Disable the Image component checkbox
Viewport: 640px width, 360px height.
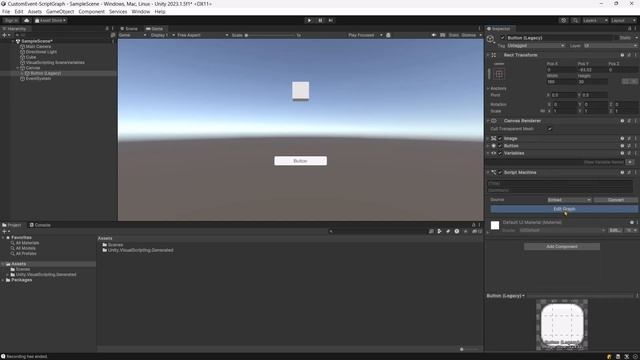[500, 138]
